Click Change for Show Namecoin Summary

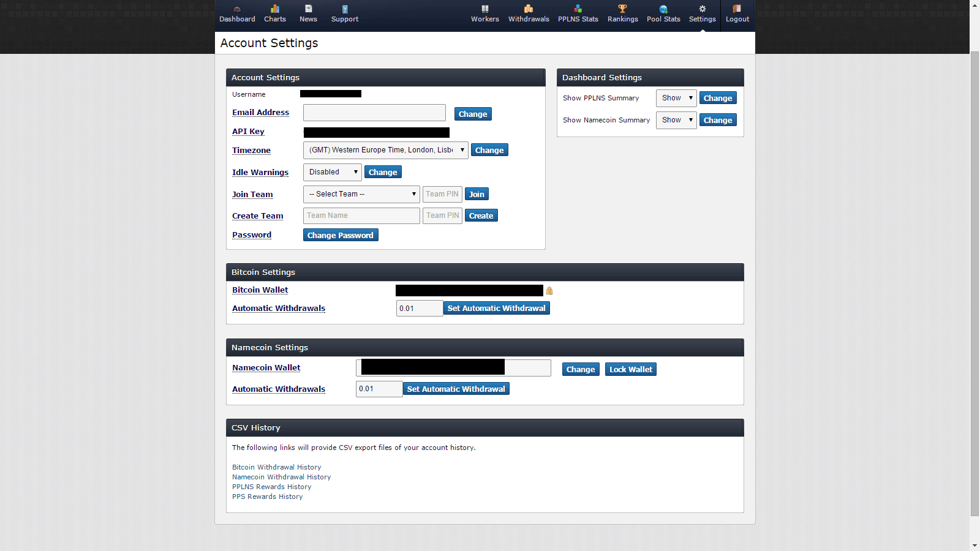[x=718, y=120]
